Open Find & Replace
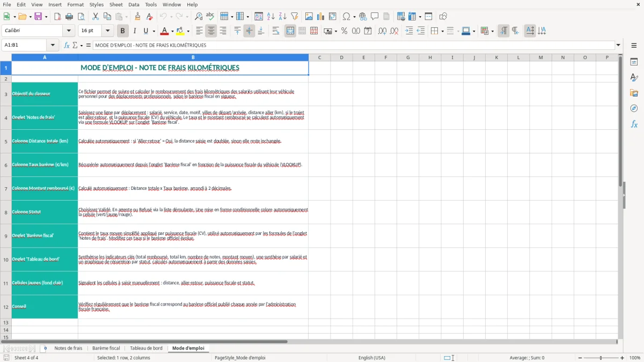 click(198, 17)
